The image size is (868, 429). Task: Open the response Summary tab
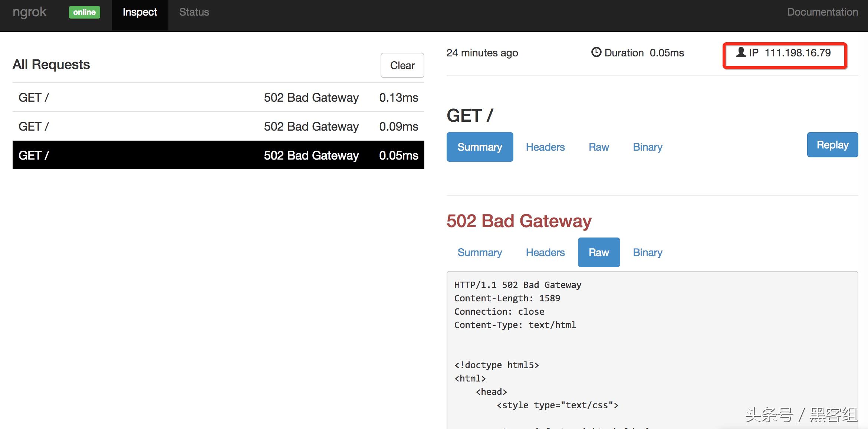click(x=480, y=252)
